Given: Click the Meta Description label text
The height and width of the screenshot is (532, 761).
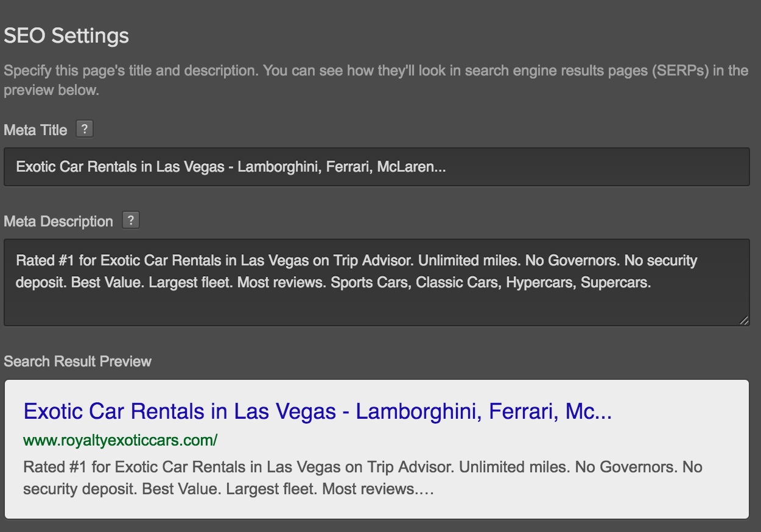Looking at the screenshot, I should [58, 222].
